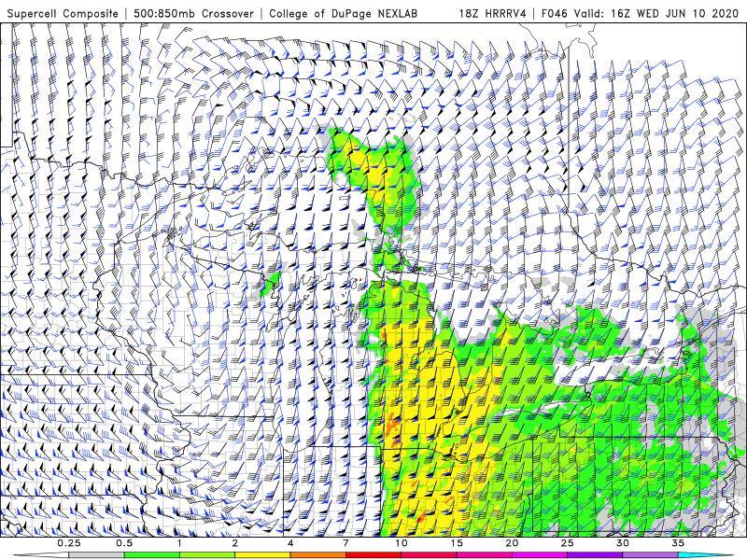The image size is (747, 560).
Task: Click the white arrow segment below 0.25
Action: coord(41,555)
